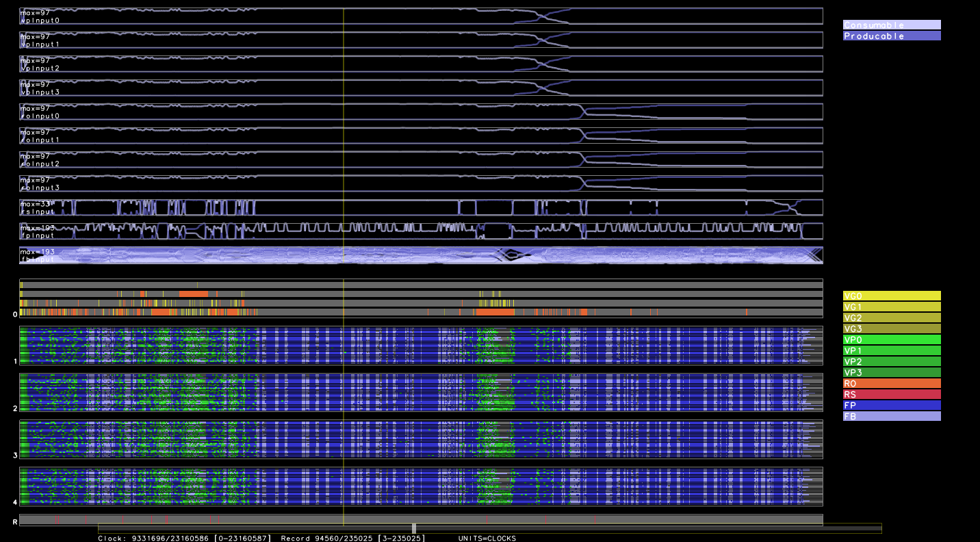Click the UNITS=CLOCKS status text

(x=487, y=538)
